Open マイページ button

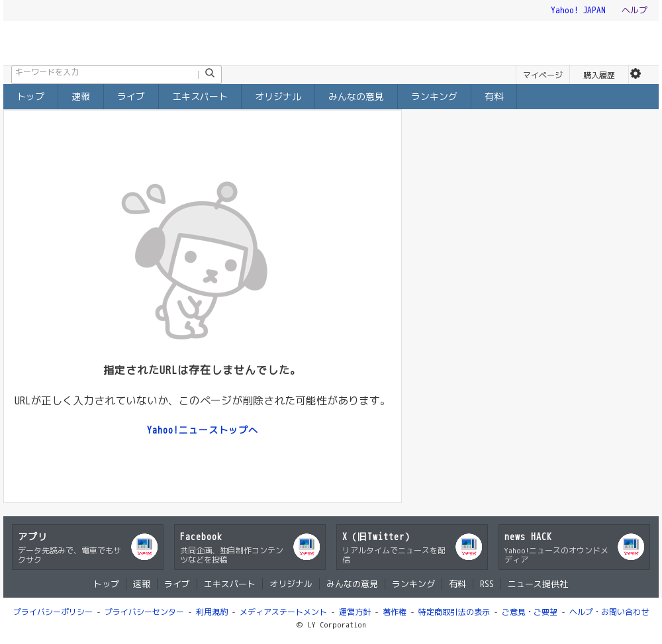point(542,75)
